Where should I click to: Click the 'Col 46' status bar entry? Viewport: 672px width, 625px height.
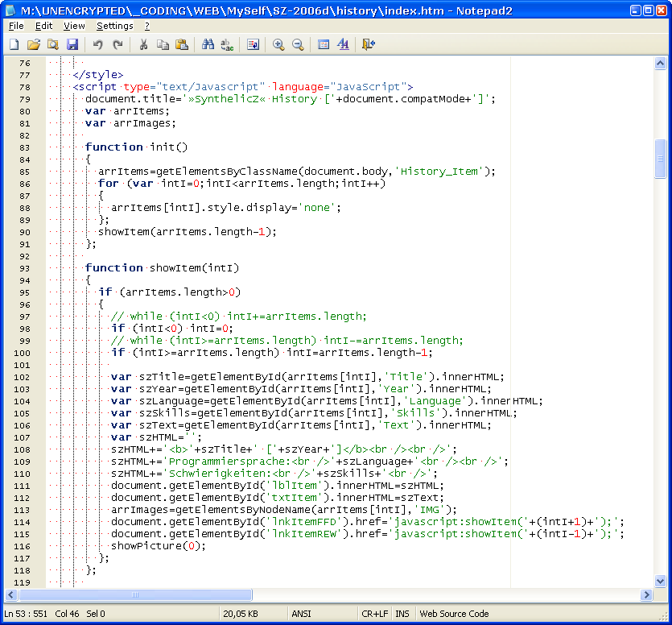tap(67, 614)
